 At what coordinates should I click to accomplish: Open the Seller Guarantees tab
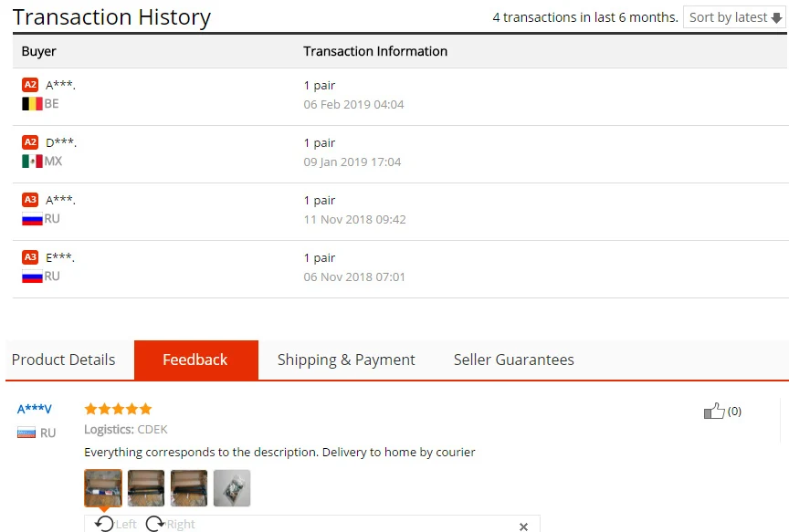pyautogui.click(x=514, y=360)
